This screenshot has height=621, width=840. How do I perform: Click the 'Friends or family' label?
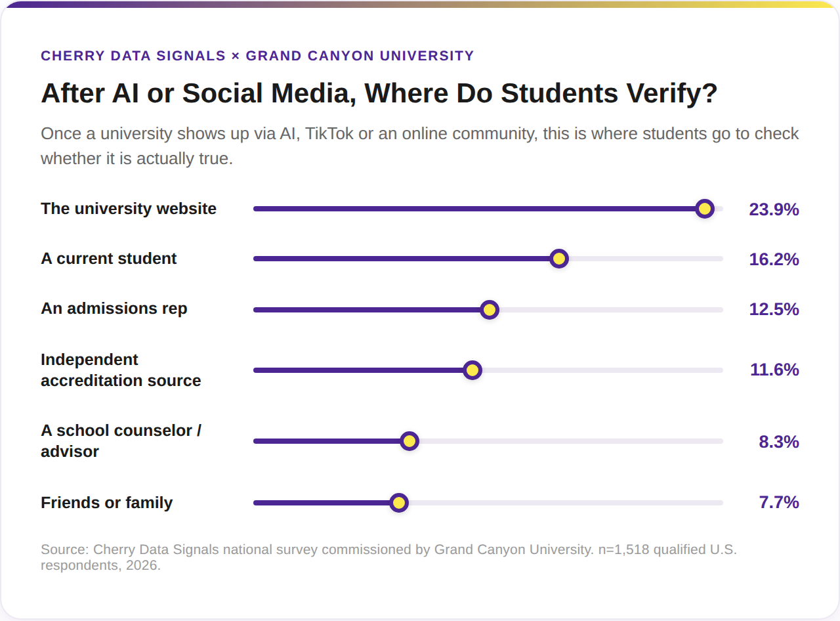click(107, 503)
